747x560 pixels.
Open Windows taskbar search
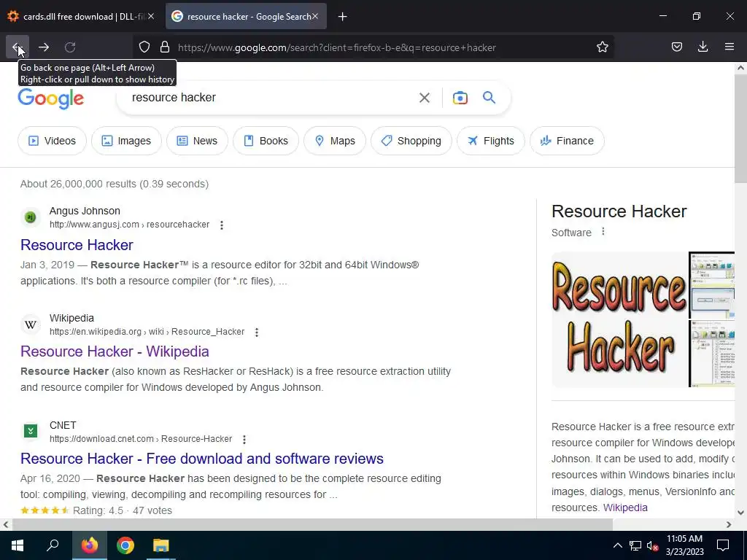[x=53, y=545]
